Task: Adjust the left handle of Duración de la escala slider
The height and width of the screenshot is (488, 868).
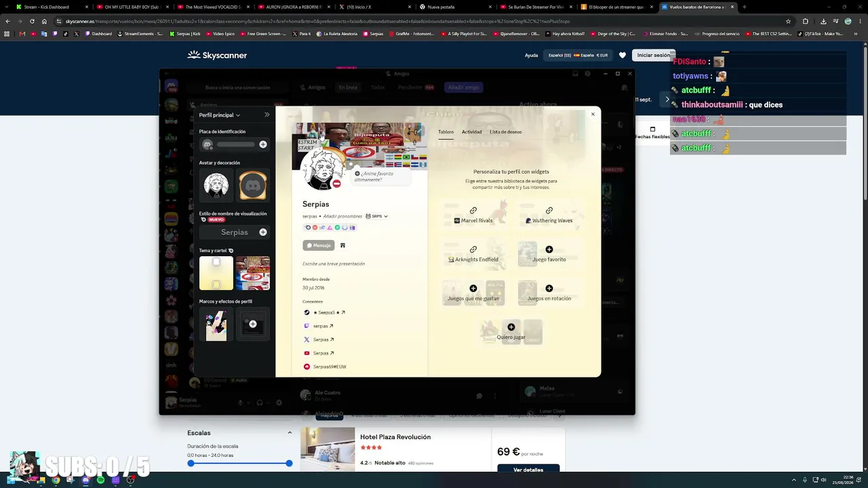Action: [191, 463]
